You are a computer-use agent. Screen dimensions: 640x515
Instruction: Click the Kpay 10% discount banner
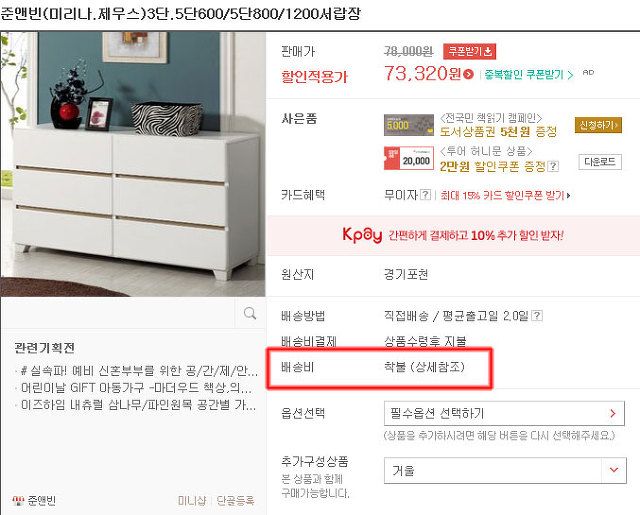click(x=453, y=235)
